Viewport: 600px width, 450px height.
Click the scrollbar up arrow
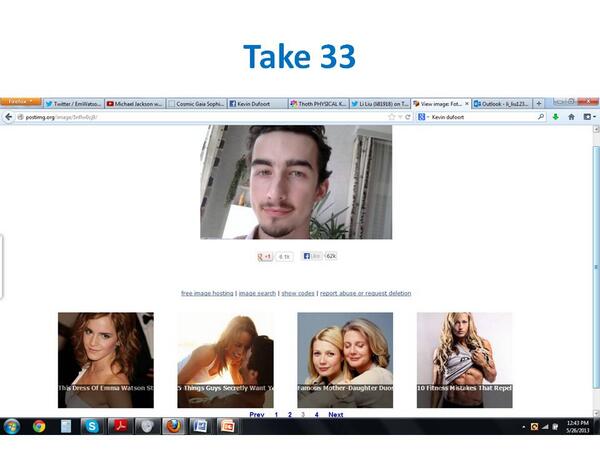tap(596, 130)
